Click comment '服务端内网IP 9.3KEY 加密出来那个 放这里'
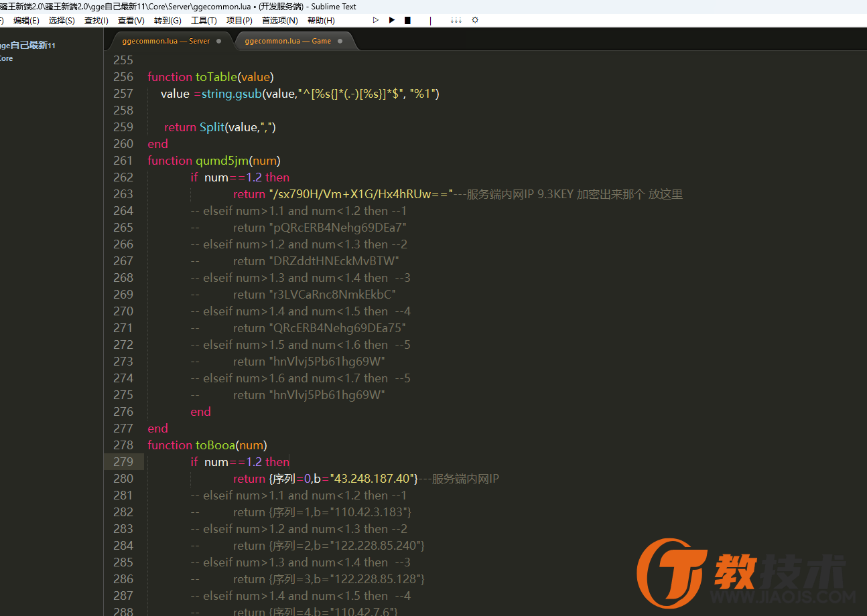The image size is (867, 616). (x=574, y=194)
